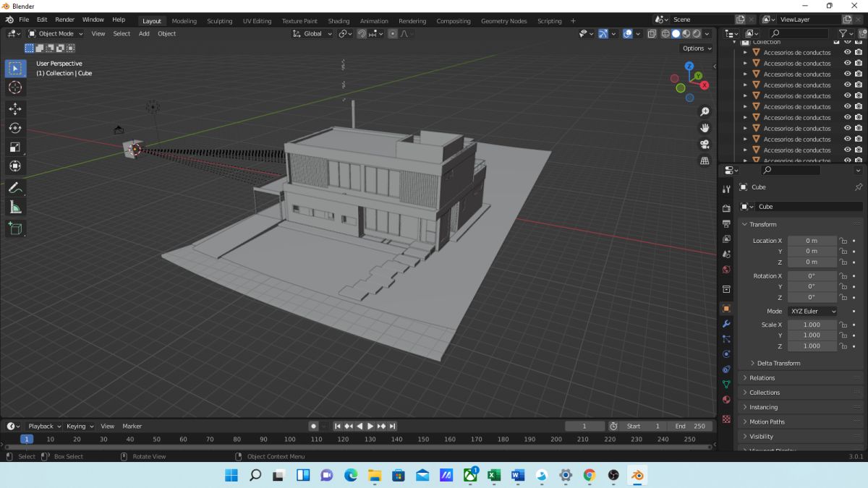Screen dimensions: 868x488
Task: Play the animation forward
Action: (x=371, y=426)
